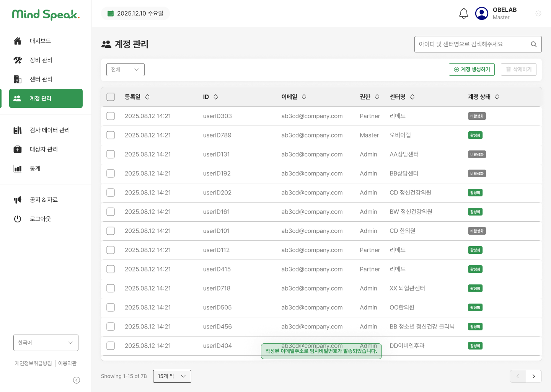The width and height of the screenshot is (551, 392).
Task: Click the 계정 생성하기 button
Action: (472, 70)
